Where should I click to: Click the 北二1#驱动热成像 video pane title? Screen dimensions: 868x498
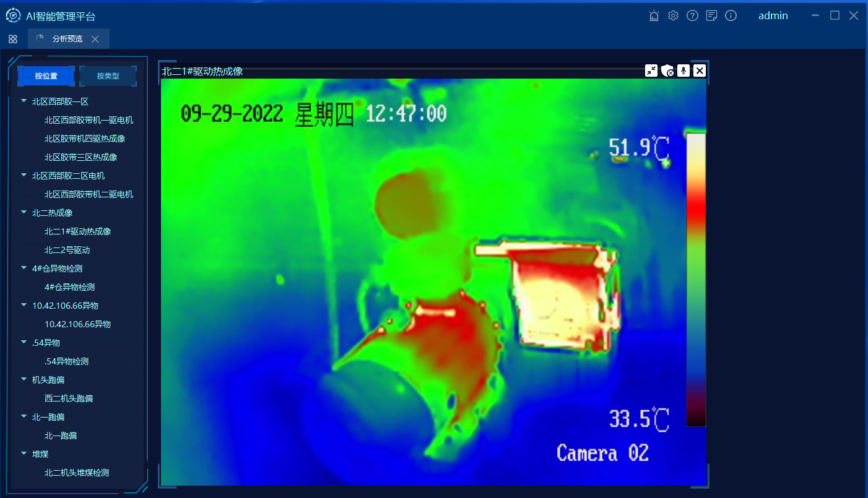pyautogui.click(x=202, y=71)
